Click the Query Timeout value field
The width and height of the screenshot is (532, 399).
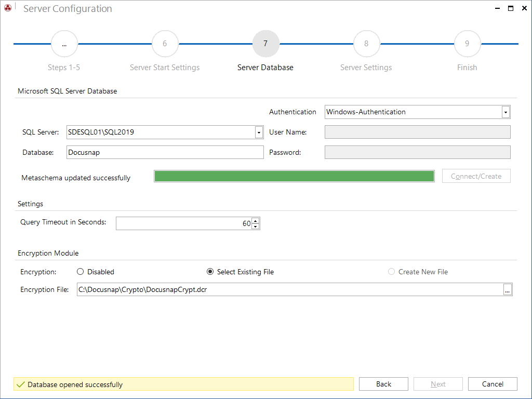pos(183,223)
